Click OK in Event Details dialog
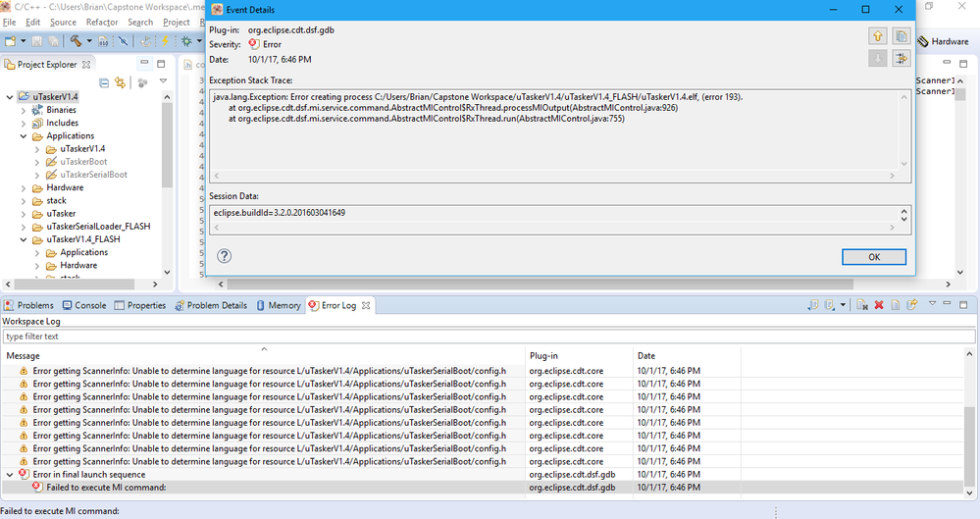The image size is (980, 519). pos(874,257)
